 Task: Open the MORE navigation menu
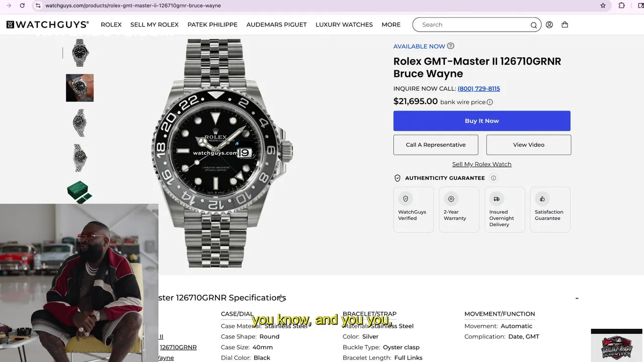coord(391,25)
